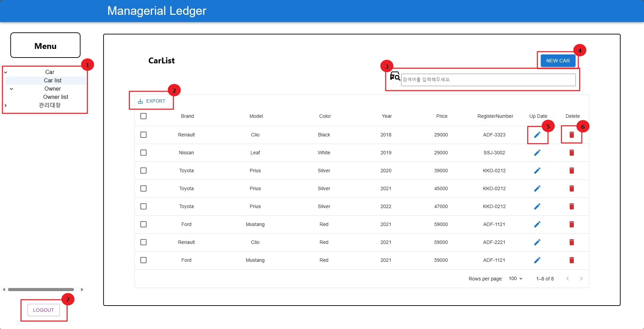Select the Car menu entry
Viewport: 644px width, 329px height.
50,72
